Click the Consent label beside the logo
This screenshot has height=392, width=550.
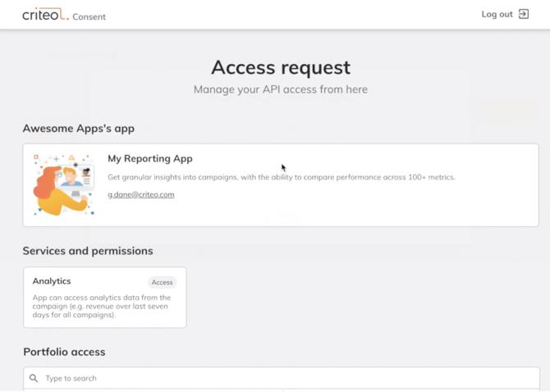click(89, 16)
